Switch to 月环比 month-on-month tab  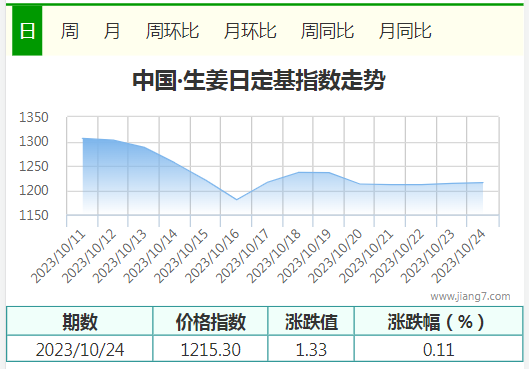(250, 31)
